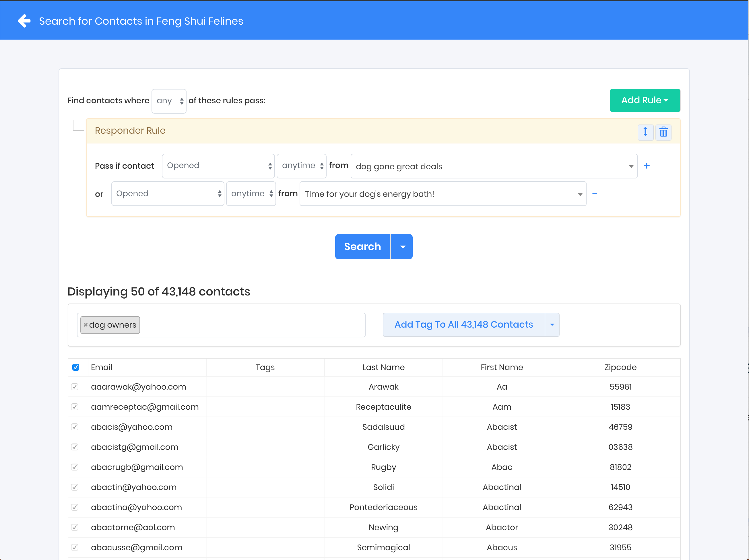Remove the dog owners tag with x
Image resolution: width=749 pixels, height=560 pixels.
click(86, 325)
